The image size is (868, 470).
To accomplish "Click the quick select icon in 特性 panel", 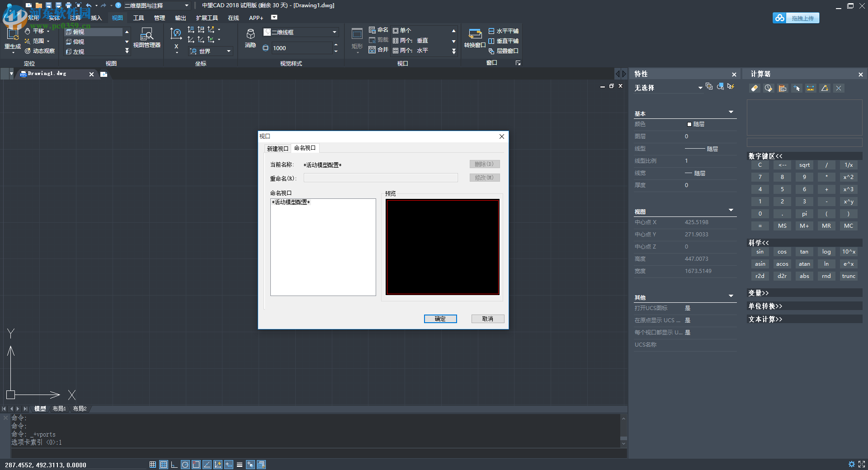I will 720,87.
